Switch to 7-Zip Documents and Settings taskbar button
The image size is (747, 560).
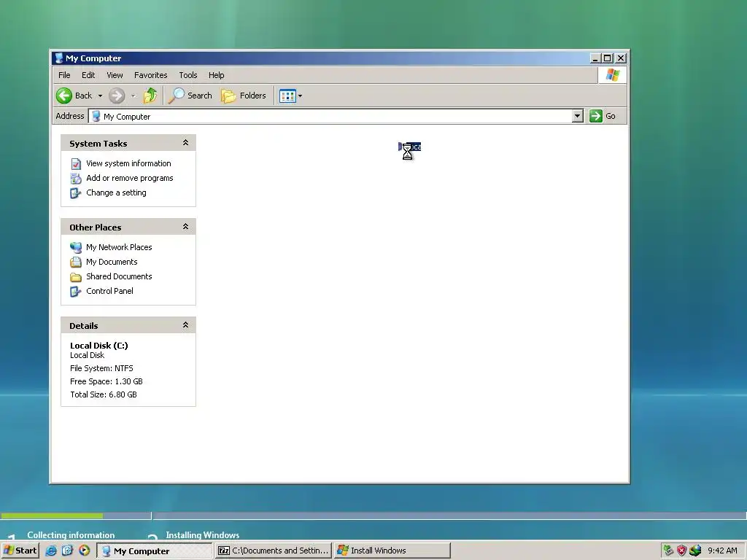pos(273,551)
